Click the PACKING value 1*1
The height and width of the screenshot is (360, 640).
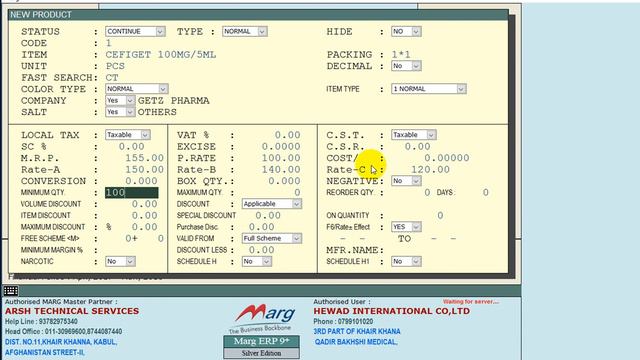(401, 55)
